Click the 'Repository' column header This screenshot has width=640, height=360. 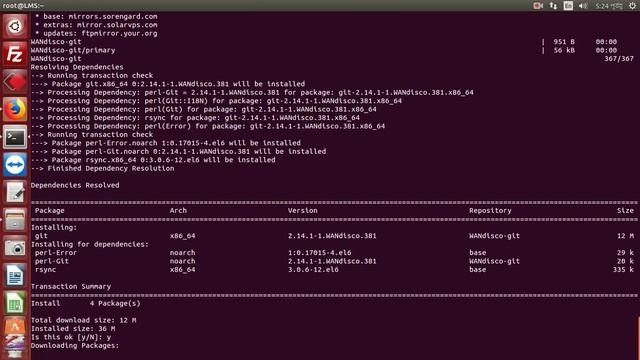click(x=490, y=211)
